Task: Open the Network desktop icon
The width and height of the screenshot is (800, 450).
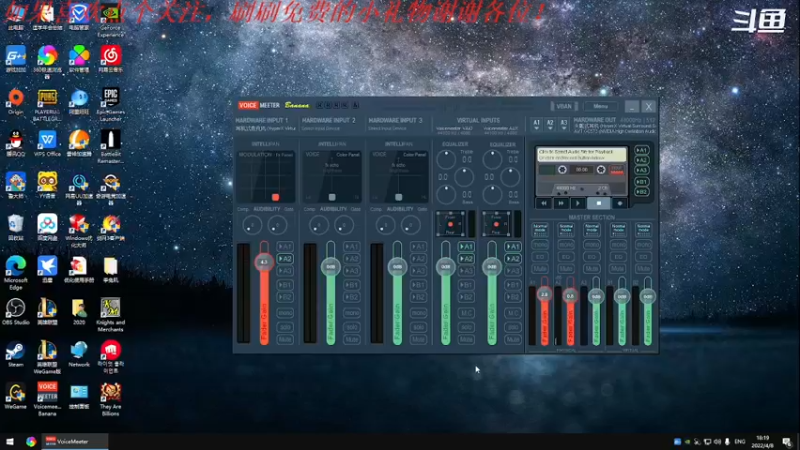Action: [x=79, y=354]
